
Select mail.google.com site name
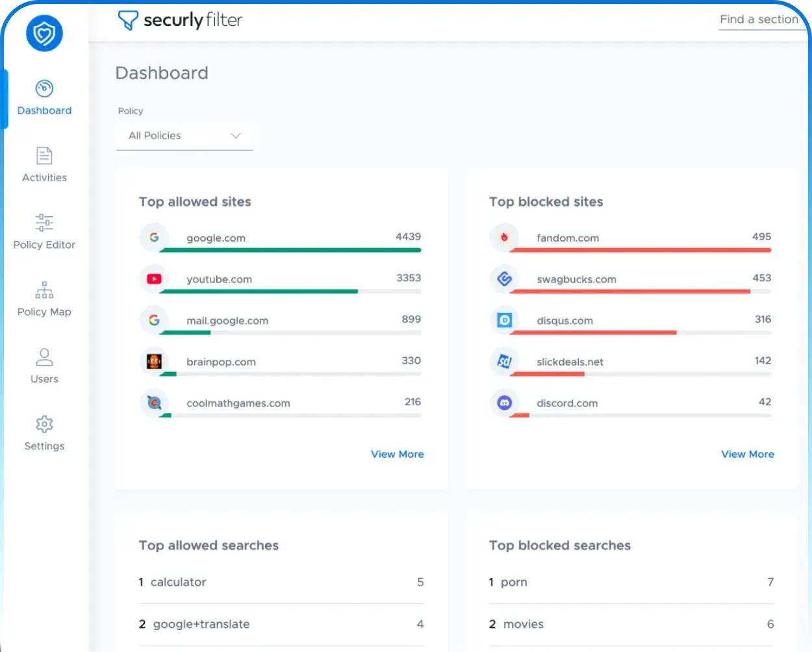227,321
